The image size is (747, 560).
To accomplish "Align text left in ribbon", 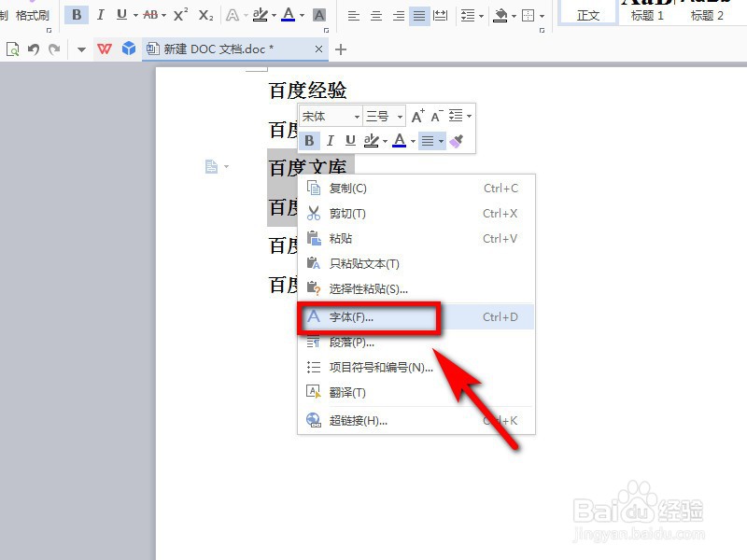I will [354, 16].
